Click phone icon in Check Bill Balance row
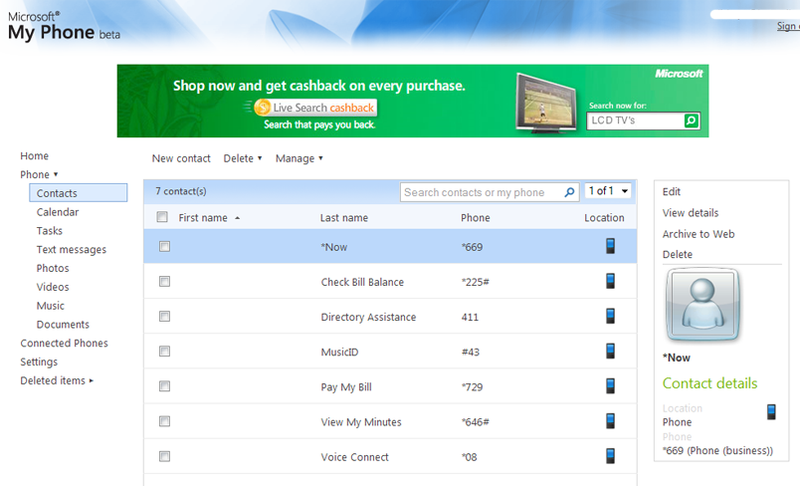The height and width of the screenshot is (486, 800). 610,281
